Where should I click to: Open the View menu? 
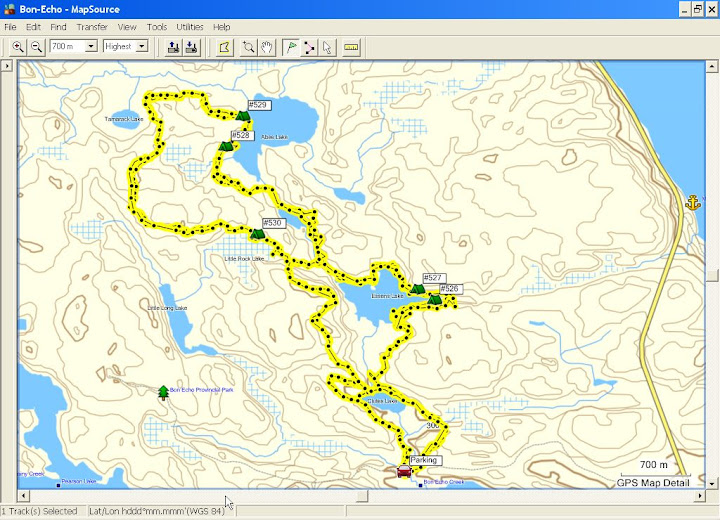click(127, 27)
